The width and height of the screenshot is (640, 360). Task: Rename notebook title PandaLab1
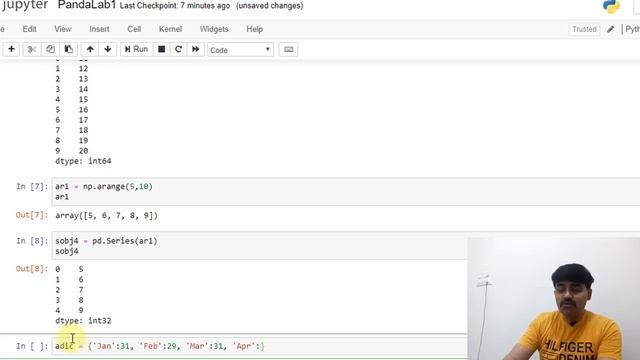[x=87, y=5]
